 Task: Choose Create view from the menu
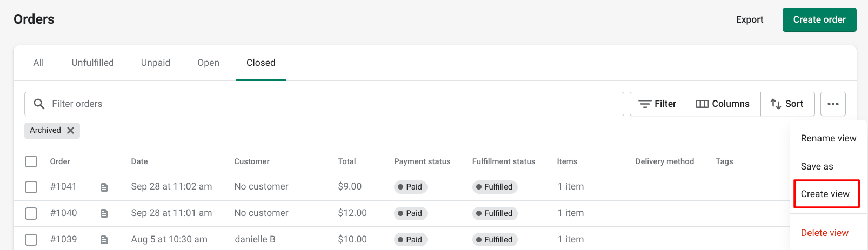(x=825, y=194)
